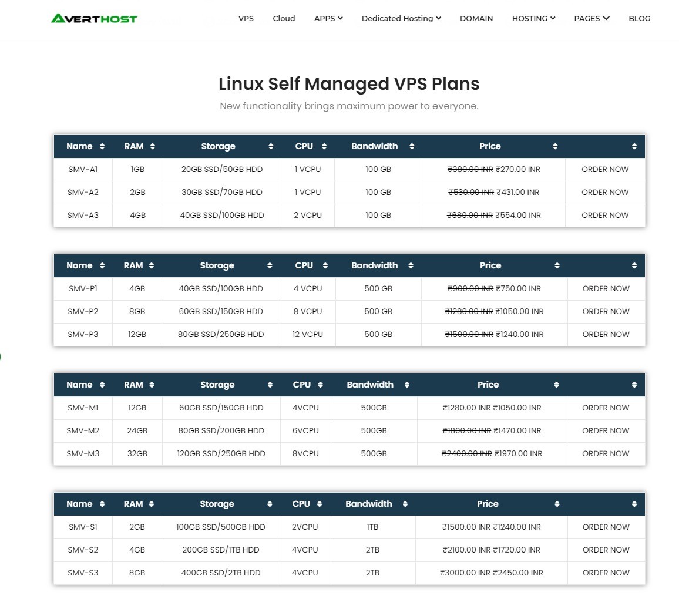
Task: Open the BLOG menu item
Action: (640, 18)
